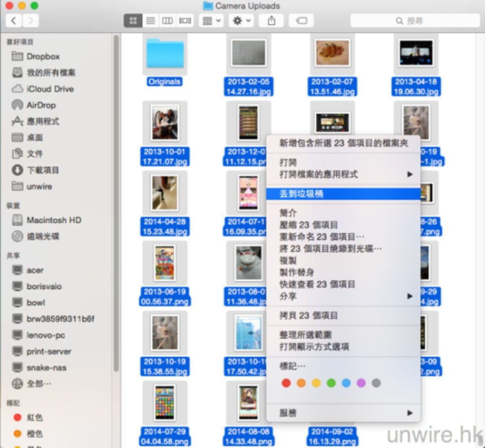Switch to icon view in toolbar
The height and width of the screenshot is (448, 485).
pos(133,21)
